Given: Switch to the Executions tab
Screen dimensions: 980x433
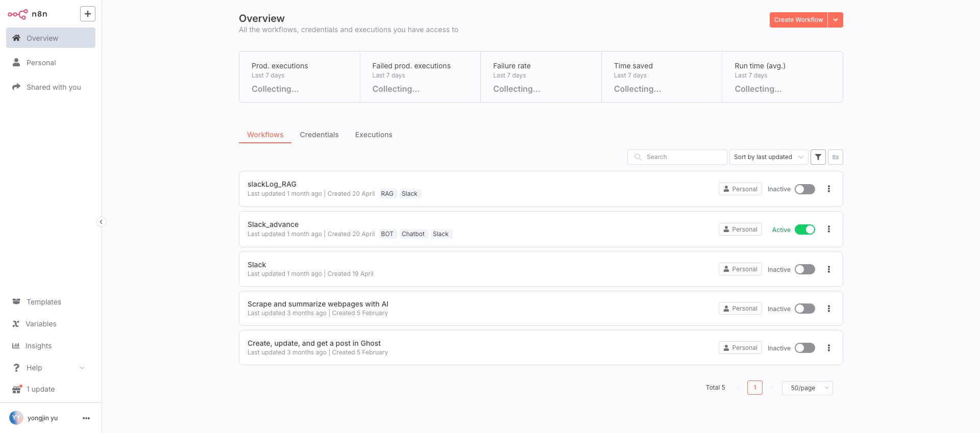Looking at the screenshot, I should [374, 135].
